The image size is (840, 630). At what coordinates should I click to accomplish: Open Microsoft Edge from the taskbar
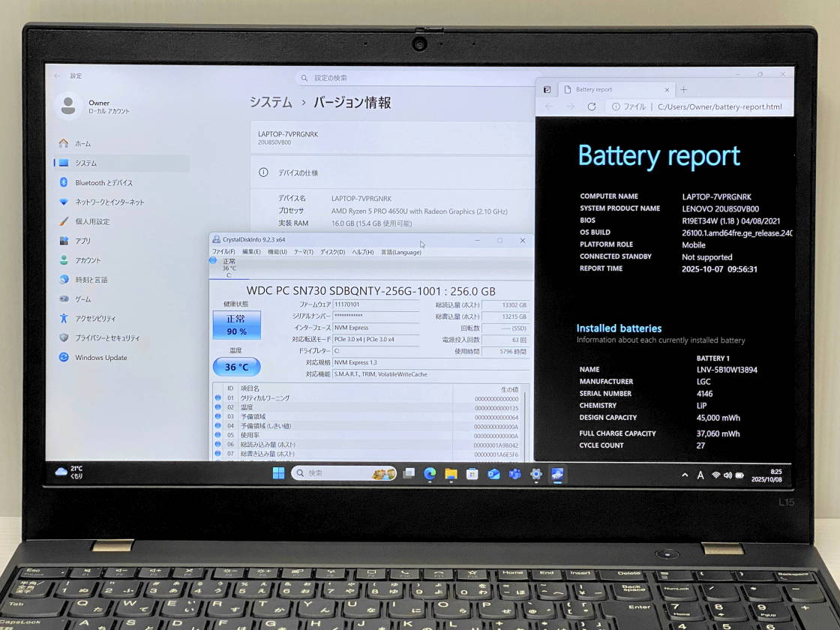430,474
